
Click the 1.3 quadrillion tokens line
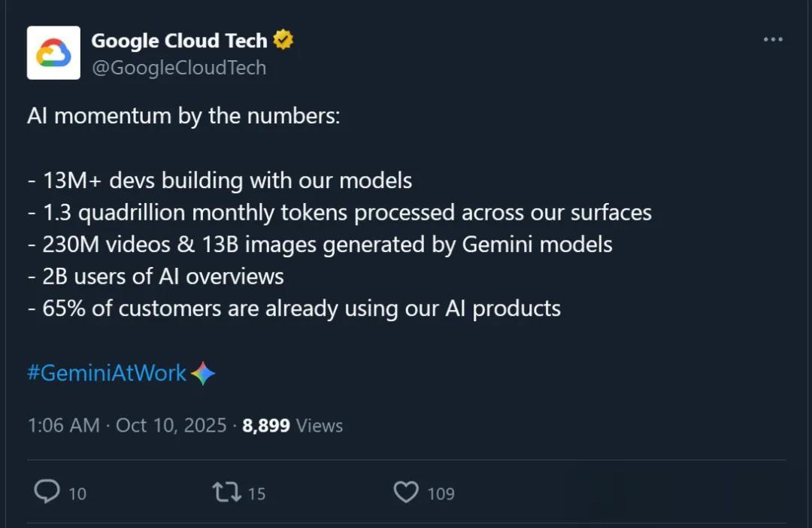338,212
